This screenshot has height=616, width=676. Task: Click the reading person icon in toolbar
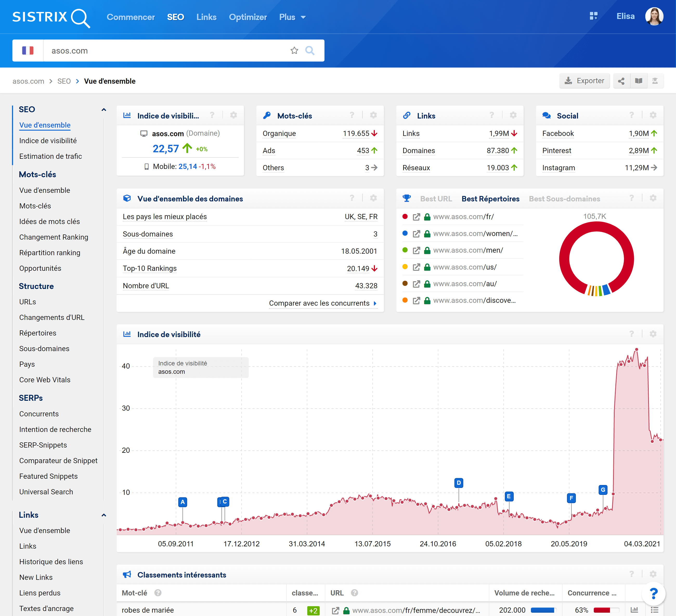(655, 81)
